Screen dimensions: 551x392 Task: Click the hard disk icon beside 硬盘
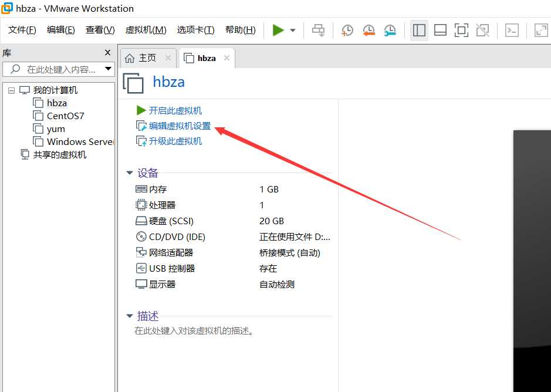coord(141,221)
